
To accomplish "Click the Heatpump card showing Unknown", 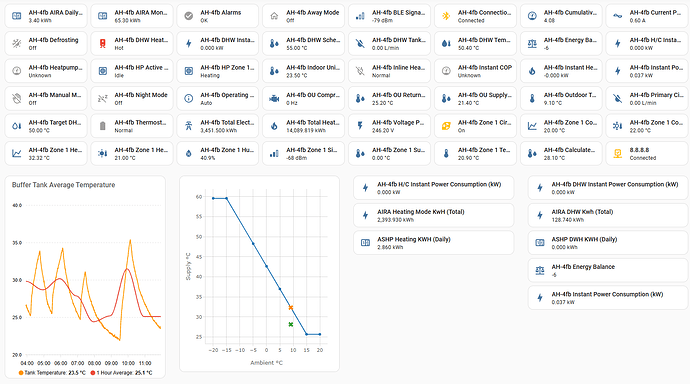I will [46, 71].
